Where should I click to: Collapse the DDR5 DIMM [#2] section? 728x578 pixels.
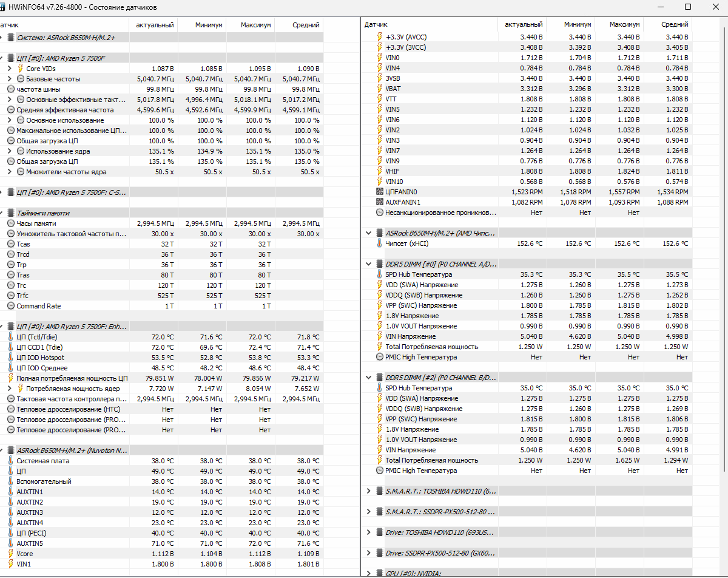tap(369, 378)
